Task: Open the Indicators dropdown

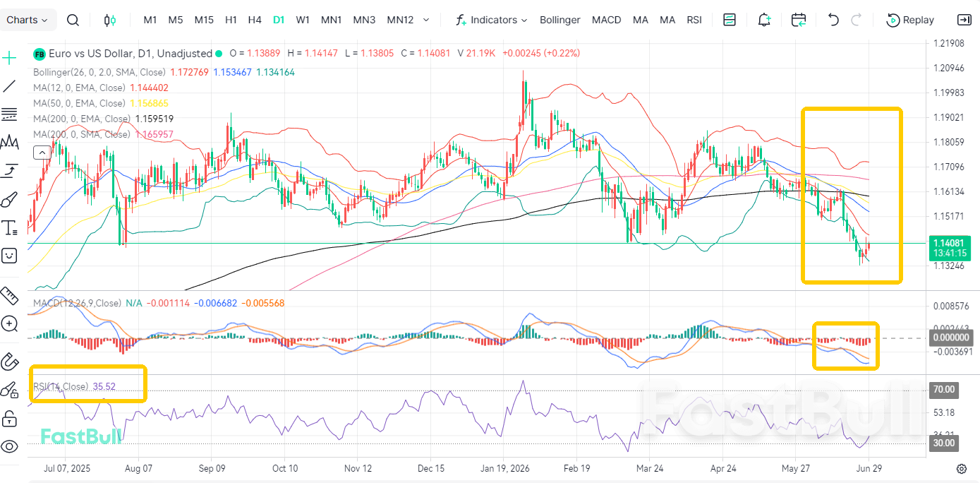Action: point(492,20)
